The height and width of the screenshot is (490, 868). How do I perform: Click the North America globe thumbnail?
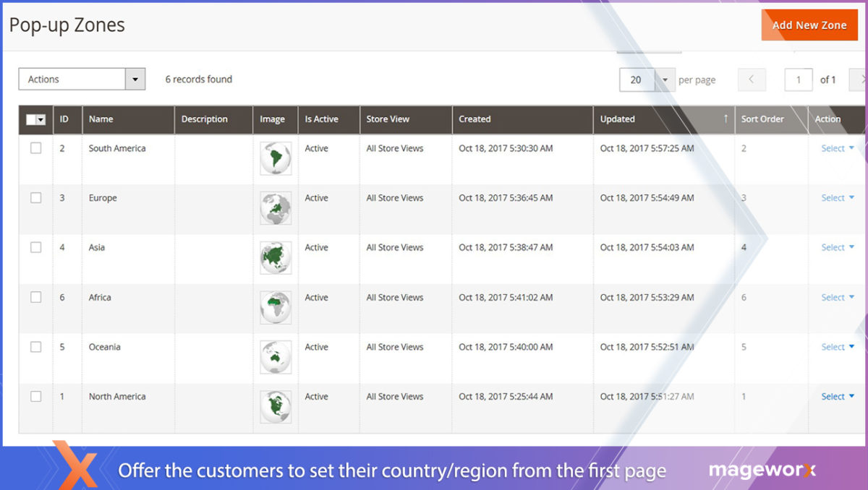(276, 406)
